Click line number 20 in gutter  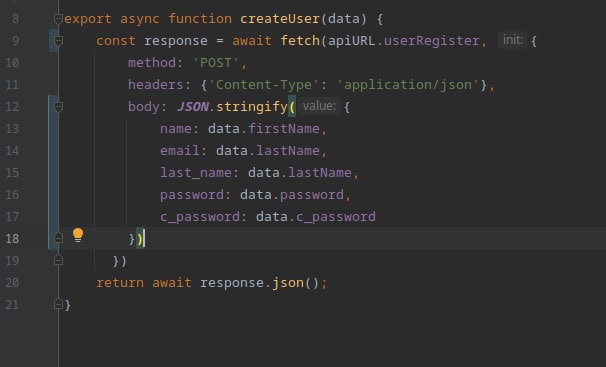[x=12, y=283]
